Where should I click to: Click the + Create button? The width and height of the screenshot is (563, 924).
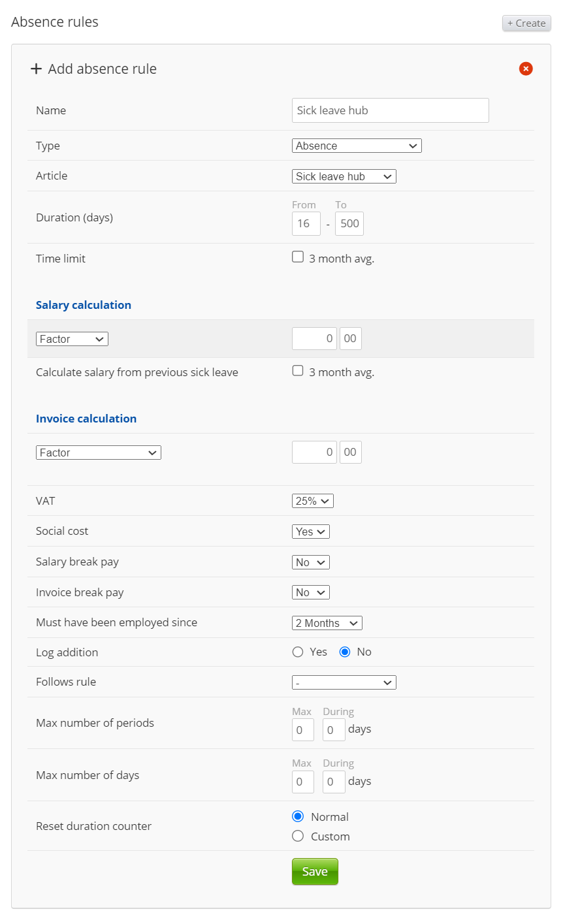tap(526, 24)
